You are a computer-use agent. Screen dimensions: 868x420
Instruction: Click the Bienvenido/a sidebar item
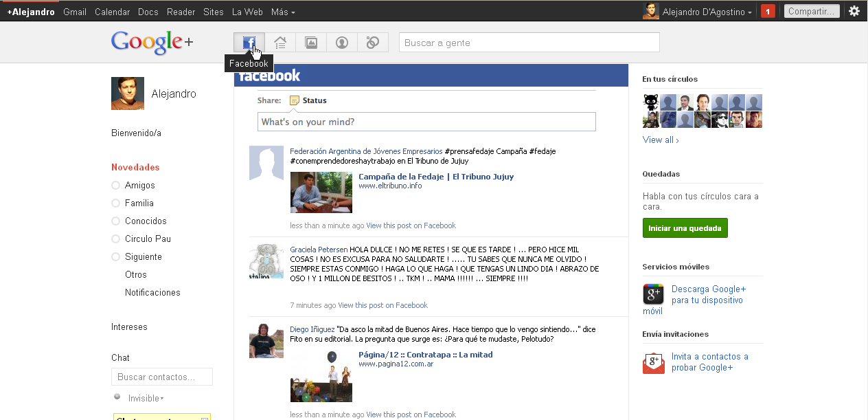[136, 133]
